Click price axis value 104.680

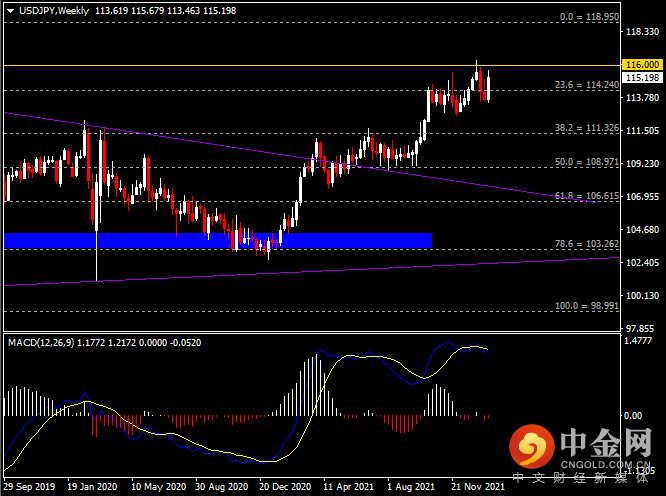(x=642, y=230)
